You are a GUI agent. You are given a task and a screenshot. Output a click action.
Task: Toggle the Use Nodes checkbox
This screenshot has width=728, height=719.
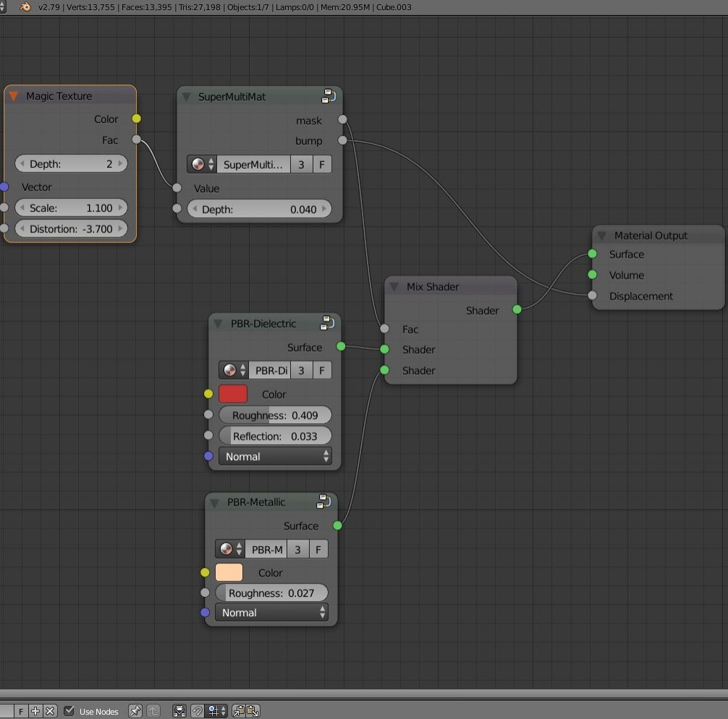(69, 711)
